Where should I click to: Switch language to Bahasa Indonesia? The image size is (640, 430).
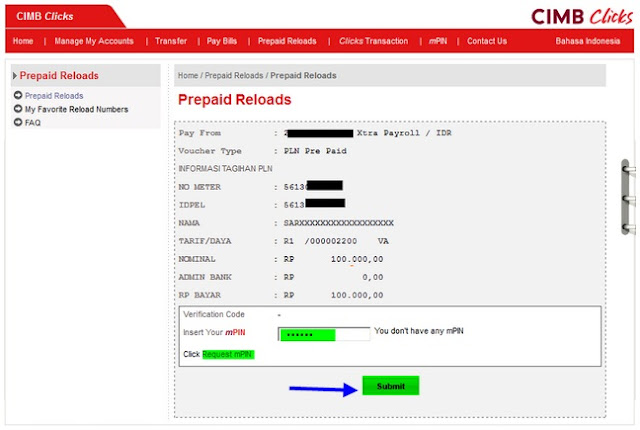(x=588, y=41)
